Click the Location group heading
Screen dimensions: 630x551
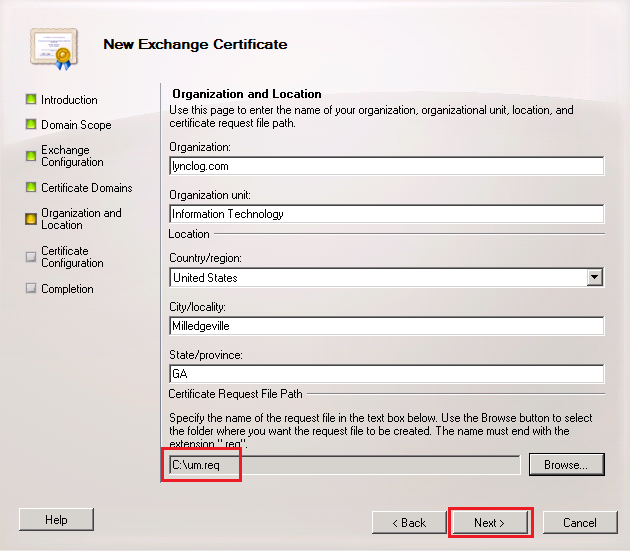pyautogui.click(x=189, y=234)
